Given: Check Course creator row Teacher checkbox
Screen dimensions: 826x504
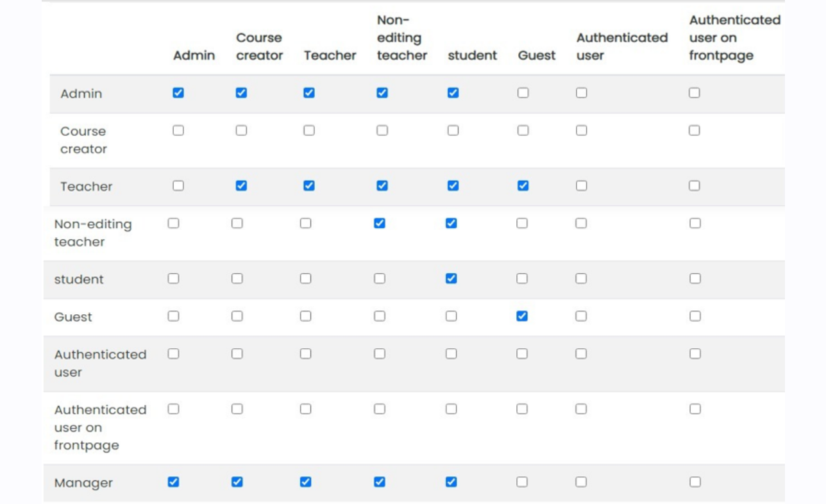Looking at the screenshot, I should (309, 130).
